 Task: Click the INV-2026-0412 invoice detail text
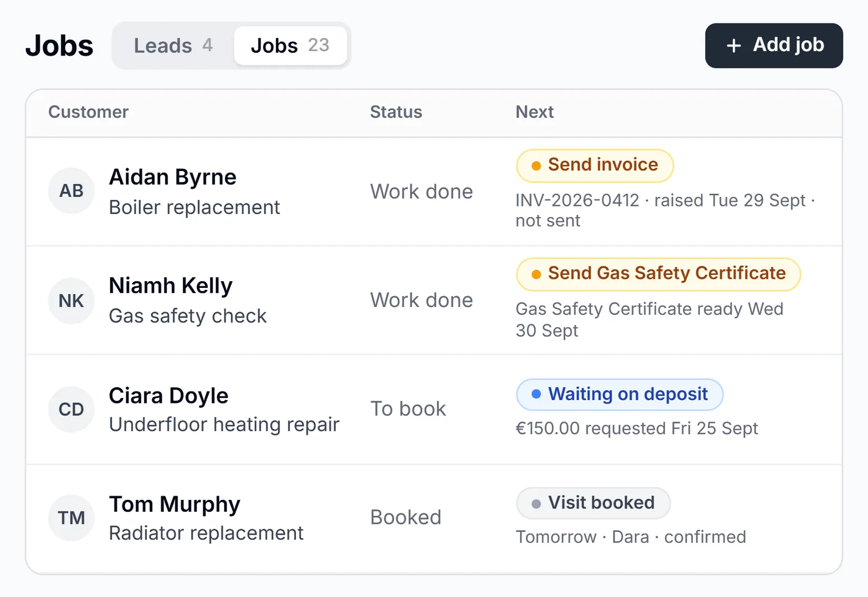pyautogui.click(x=666, y=210)
